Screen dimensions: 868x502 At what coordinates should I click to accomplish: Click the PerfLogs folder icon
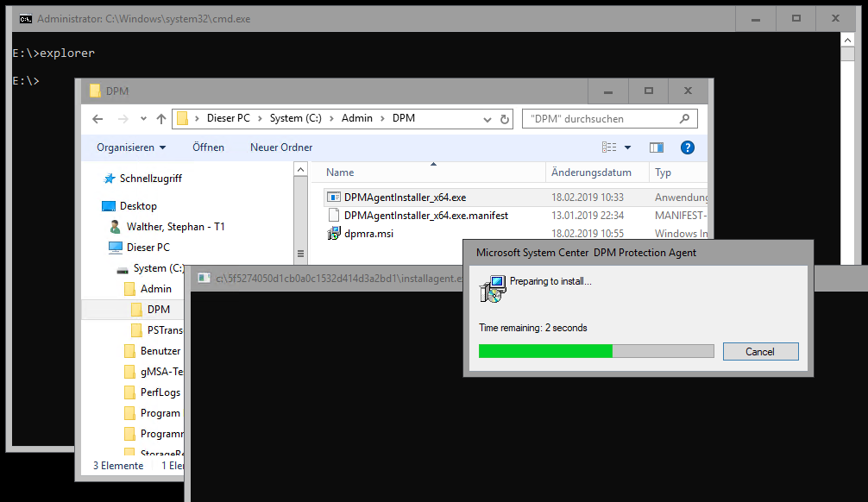pos(129,392)
